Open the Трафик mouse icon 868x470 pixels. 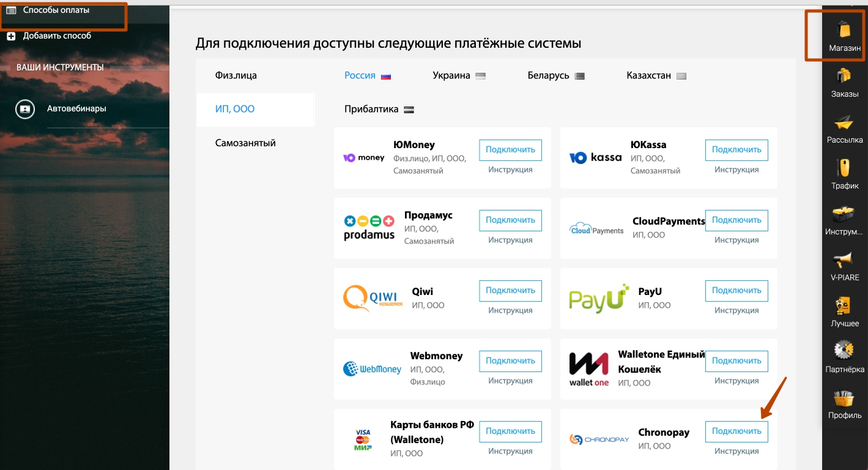(x=844, y=168)
